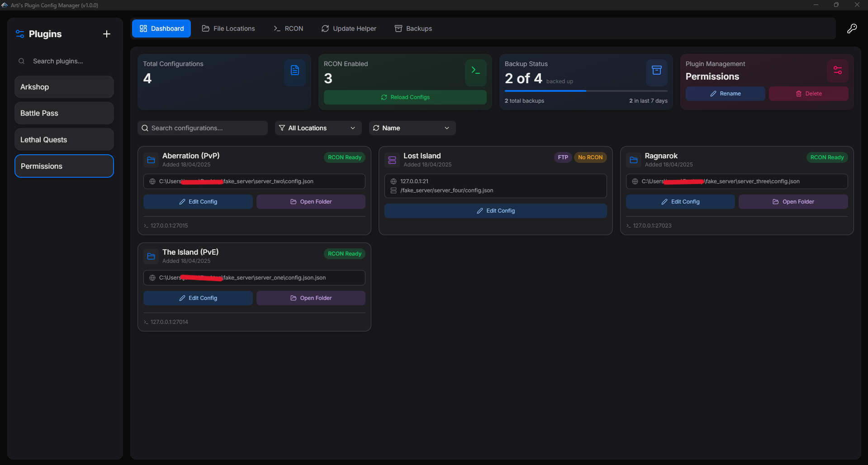Image resolution: width=868 pixels, height=465 pixels.
Task: Click the Aberration (PvP) card title
Action: 191,156
